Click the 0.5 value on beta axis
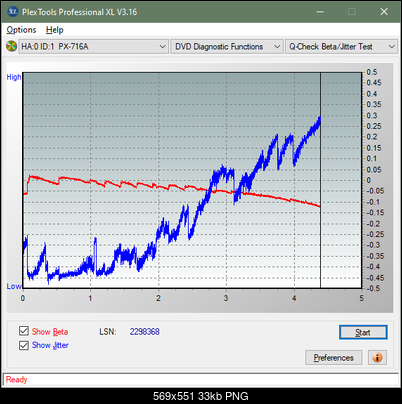The width and height of the screenshot is (402, 404). 372,72
